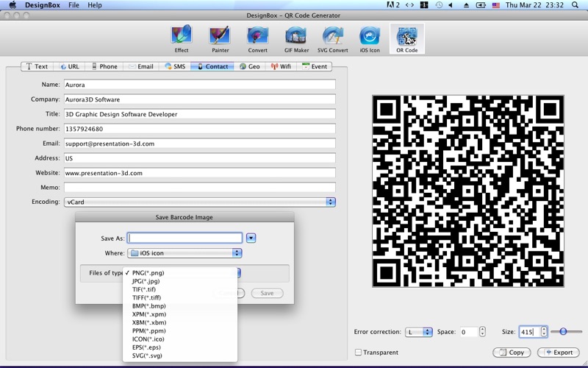The image size is (588, 368).
Task: Click the eject icon in menu bar
Action: 466,5
